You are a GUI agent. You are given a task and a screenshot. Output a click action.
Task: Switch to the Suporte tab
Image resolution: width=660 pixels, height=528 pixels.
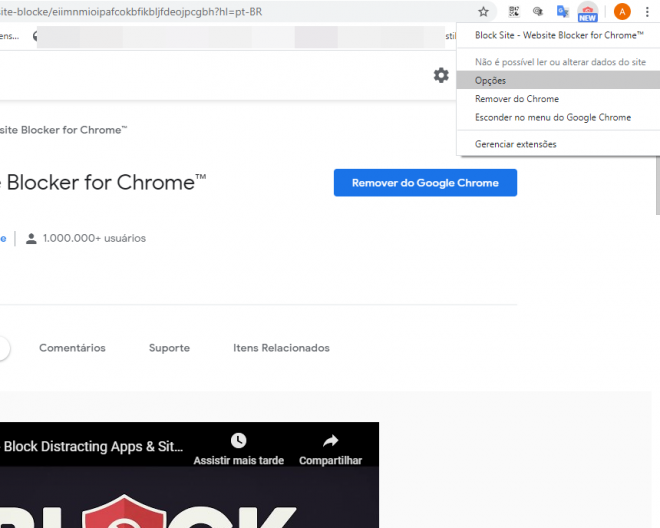pyautogui.click(x=169, y=348)
